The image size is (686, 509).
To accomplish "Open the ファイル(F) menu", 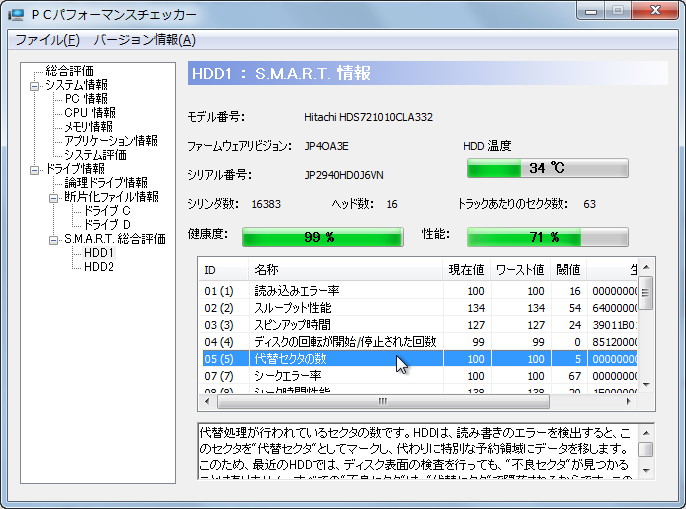I will tap(47, 40).
